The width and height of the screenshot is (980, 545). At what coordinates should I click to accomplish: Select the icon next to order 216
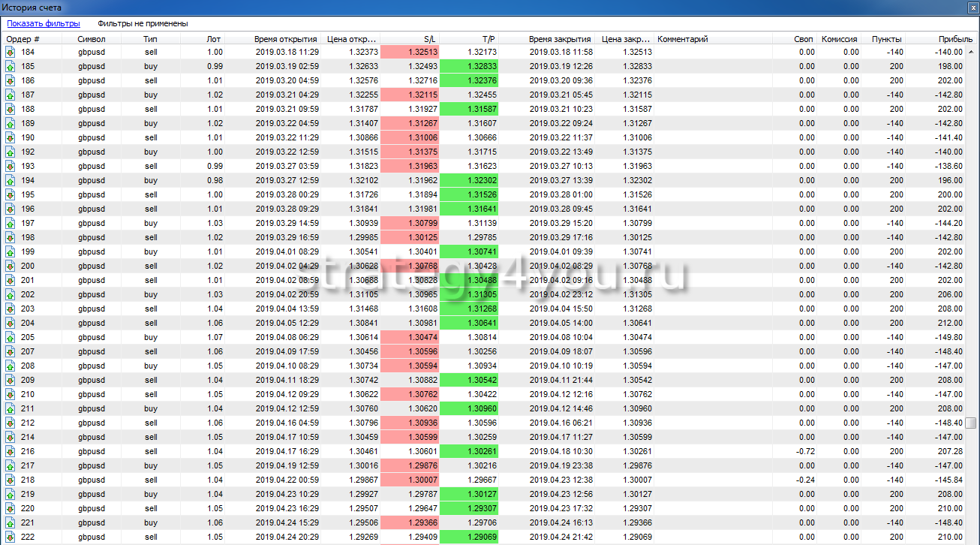[10, 452]
